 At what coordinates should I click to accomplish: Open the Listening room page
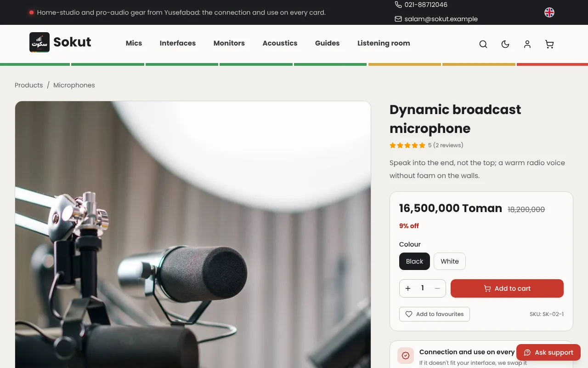384,43
